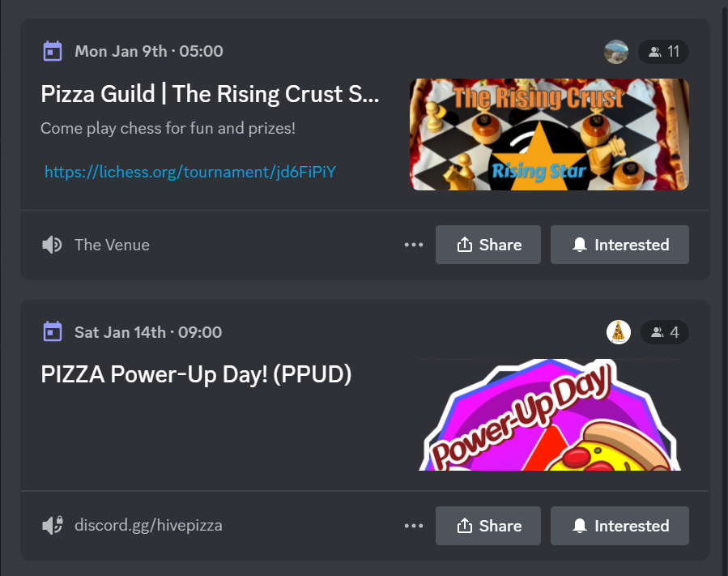728x576 pixels.
Task: Open the pizza slice avatar of PPUD creator
Action: click(619, 332)
